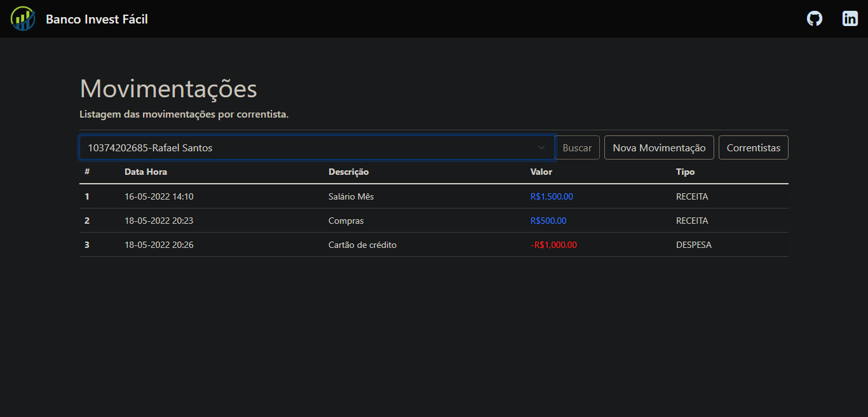This screenshot has width=868, height=417.
Task: Select the date 16-05-2022 14:10
Action: coord(159,196)
